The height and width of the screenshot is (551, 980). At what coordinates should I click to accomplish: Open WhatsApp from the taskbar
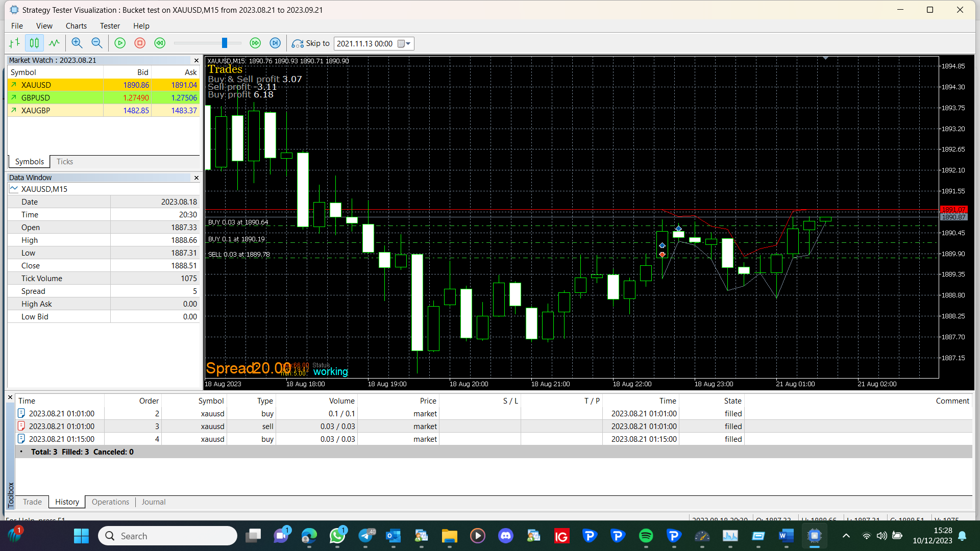pyautogui.click(x=337, y=536)
